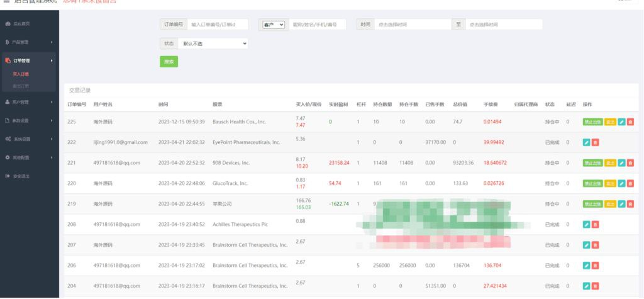Select 卖出订单 under 订单管理

coord(21,86)
